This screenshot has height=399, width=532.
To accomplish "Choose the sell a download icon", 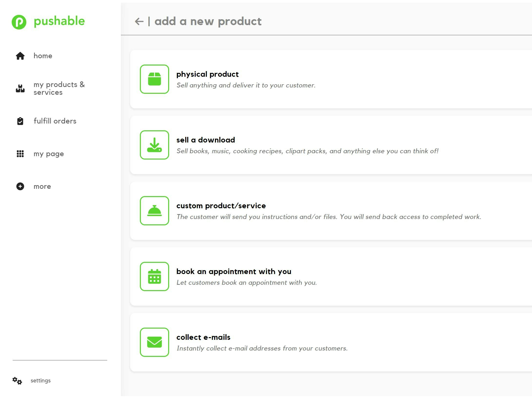I will click(x=155, y=145).
